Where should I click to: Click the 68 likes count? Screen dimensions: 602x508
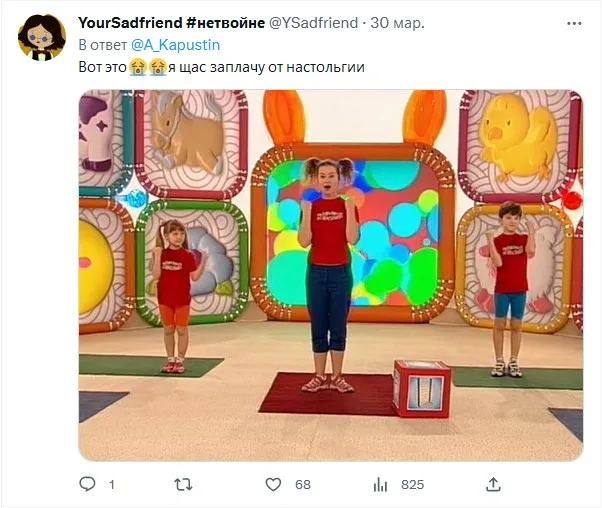[x=302, y=485]
